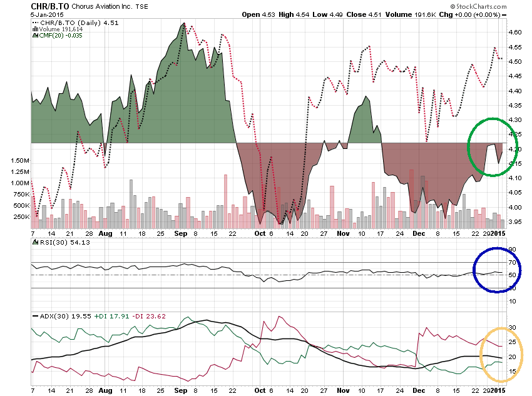Click the green +DI 17.91 label

click(111, 317)
